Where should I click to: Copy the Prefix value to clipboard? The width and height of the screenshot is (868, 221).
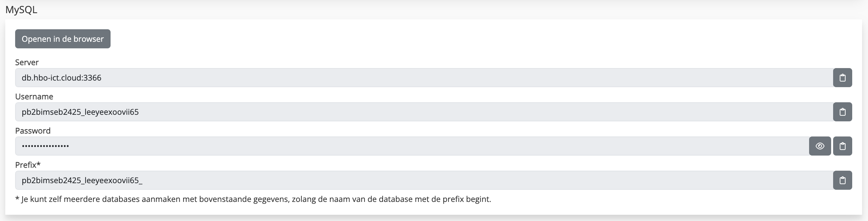coord(842,180)
